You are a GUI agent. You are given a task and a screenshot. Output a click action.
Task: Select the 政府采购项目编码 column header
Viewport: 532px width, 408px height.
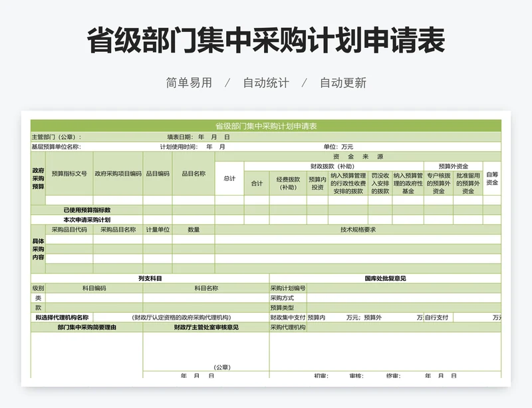(x=118, y=174)
